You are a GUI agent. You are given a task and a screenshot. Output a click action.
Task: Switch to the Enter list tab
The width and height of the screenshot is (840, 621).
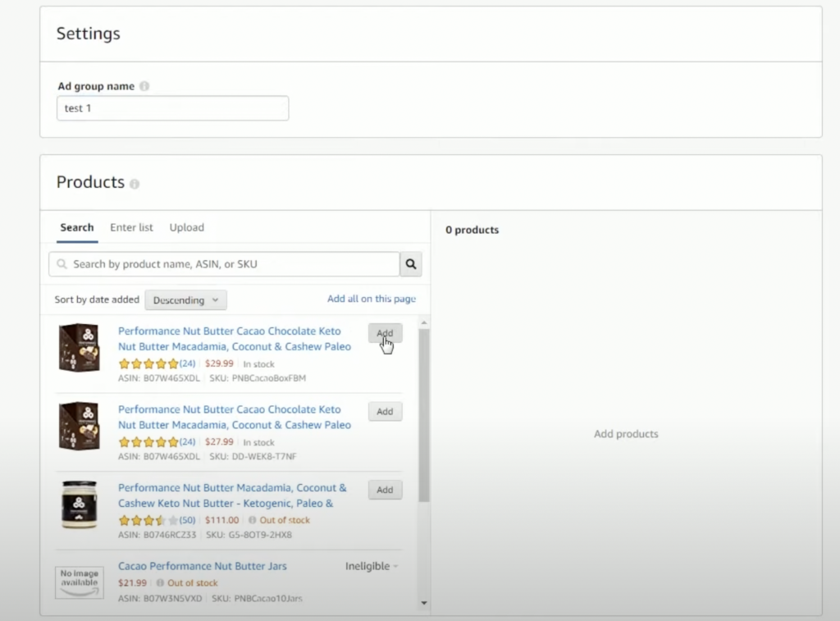(x=131, y=227)
